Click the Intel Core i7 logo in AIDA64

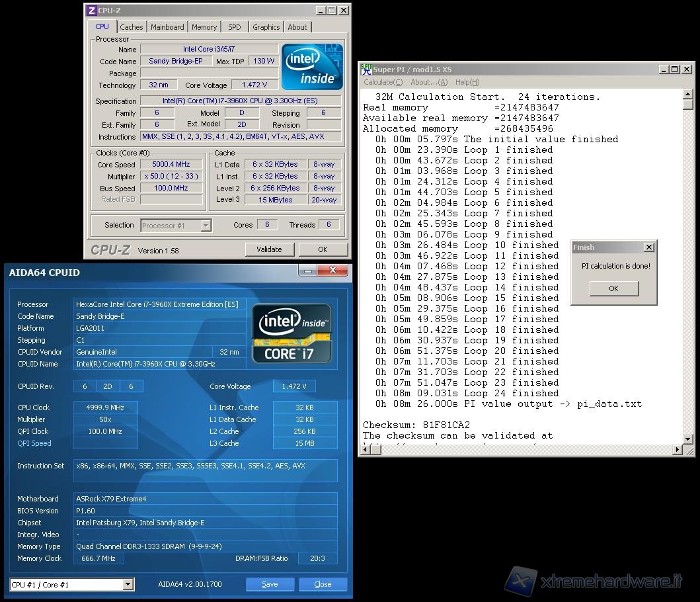[x=292, y=333]
